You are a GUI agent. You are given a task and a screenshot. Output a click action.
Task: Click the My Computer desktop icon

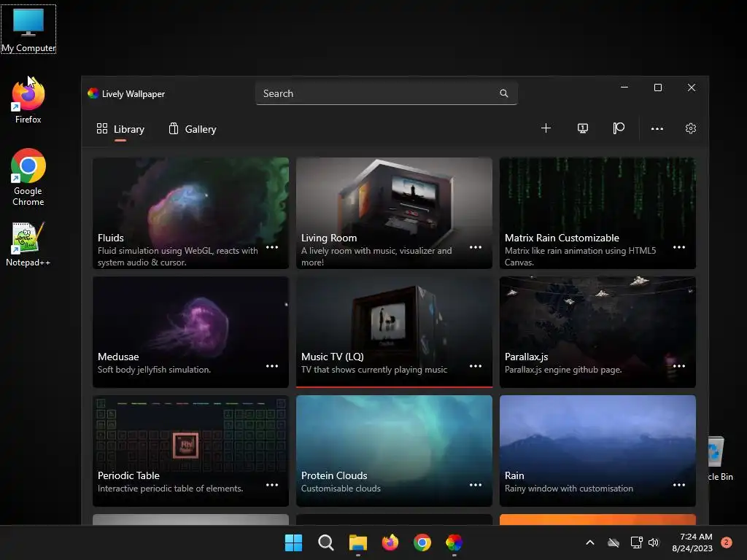coord(28,29)
